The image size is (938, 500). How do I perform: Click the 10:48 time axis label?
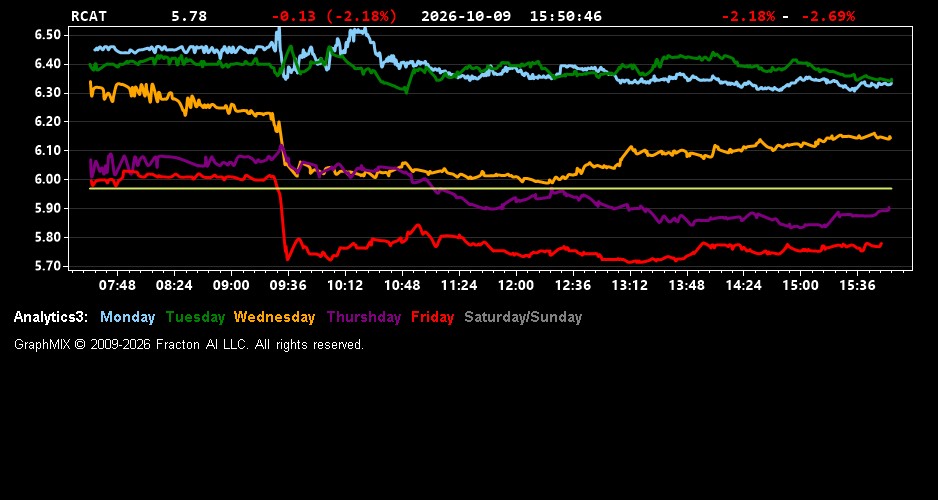402,285
